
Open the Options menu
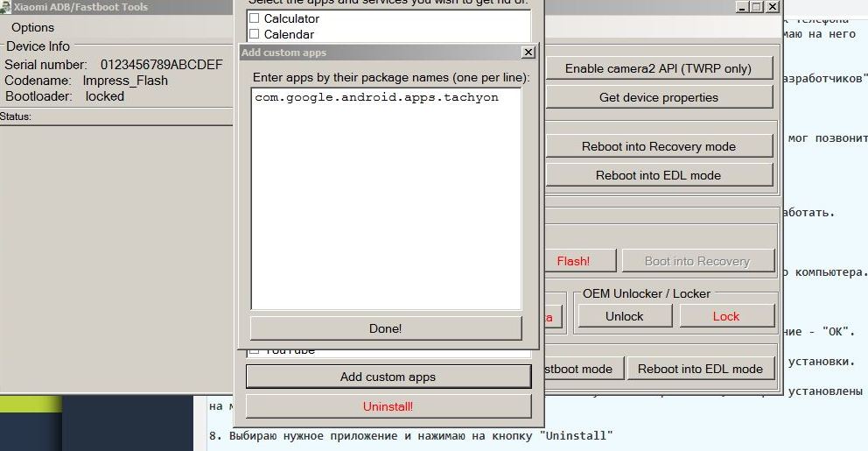(x=32, y=27)
